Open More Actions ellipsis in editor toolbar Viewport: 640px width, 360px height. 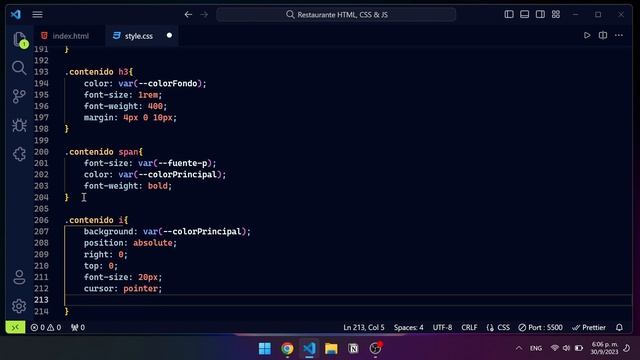click(x=619, y=36)
